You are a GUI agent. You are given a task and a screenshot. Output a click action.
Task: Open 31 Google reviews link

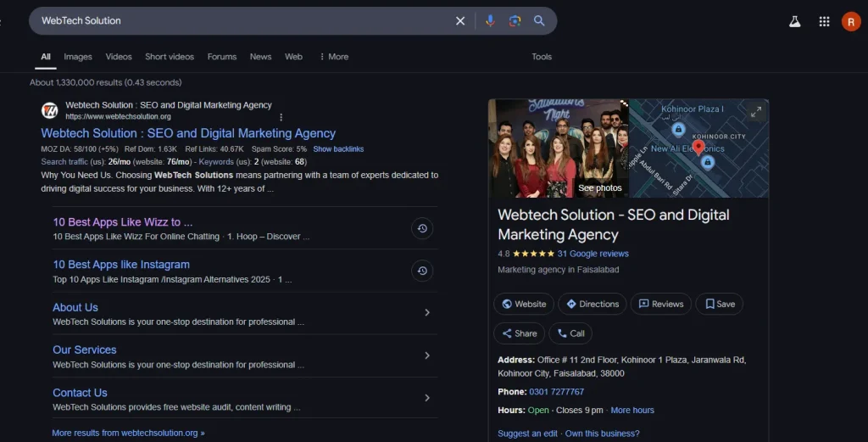[x=593, y=254]
